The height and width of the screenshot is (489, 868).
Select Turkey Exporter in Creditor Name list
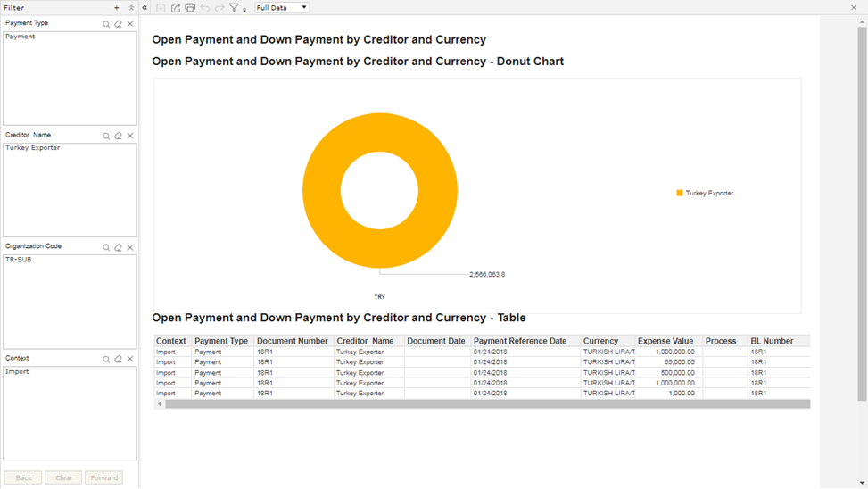pyautogui.click(x=33, y=148)
